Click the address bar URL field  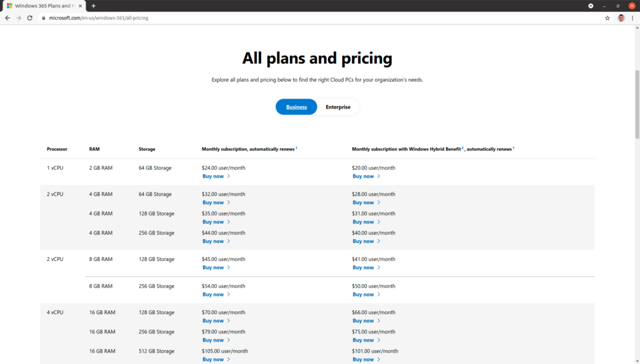pyautogui.click(x=322, y=18)
